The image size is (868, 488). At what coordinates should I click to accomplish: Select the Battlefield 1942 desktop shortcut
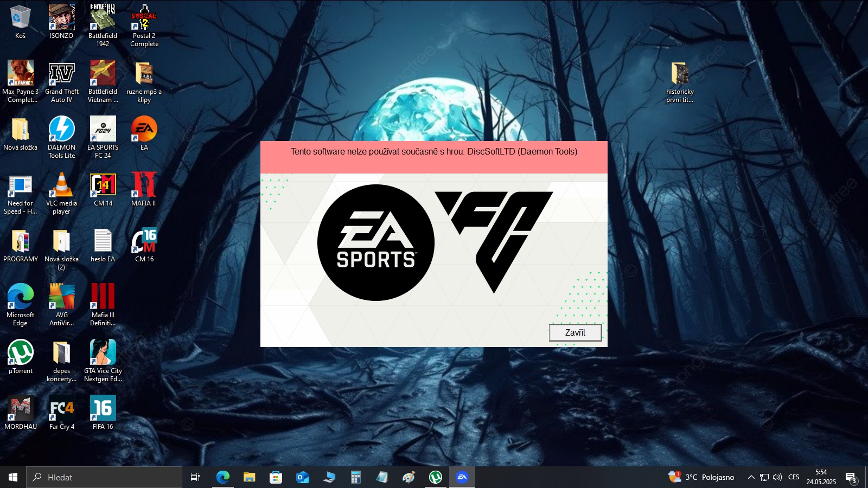[103, 26]
